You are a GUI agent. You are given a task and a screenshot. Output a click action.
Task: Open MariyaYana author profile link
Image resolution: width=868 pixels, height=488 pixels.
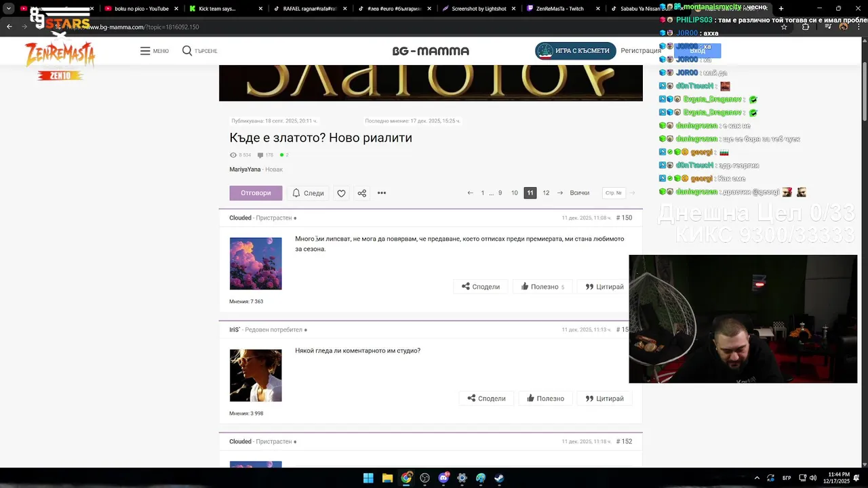coord(245,169)
